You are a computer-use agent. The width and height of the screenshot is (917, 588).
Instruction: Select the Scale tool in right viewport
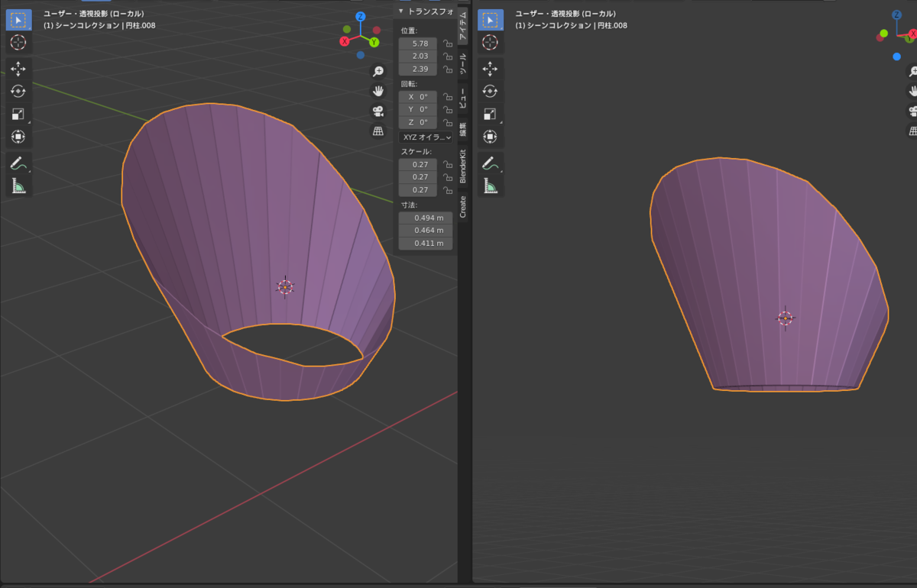491,115
